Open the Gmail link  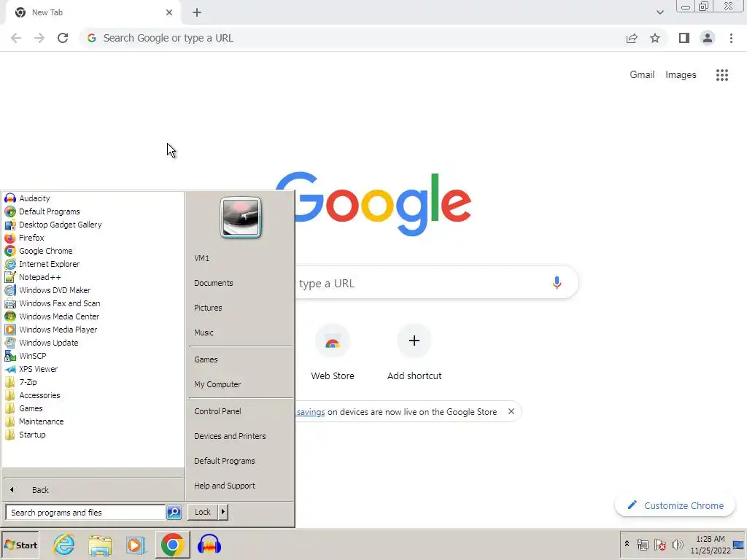642,75
